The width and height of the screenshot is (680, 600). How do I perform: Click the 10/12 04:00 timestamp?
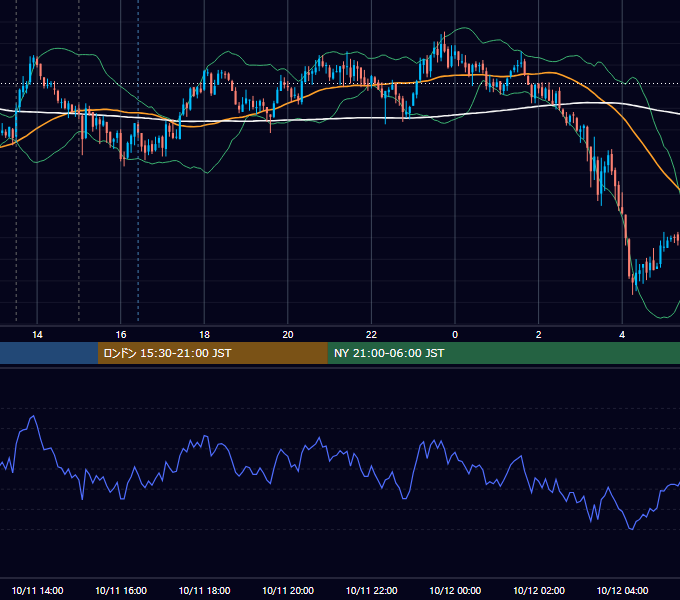point(622,590)
